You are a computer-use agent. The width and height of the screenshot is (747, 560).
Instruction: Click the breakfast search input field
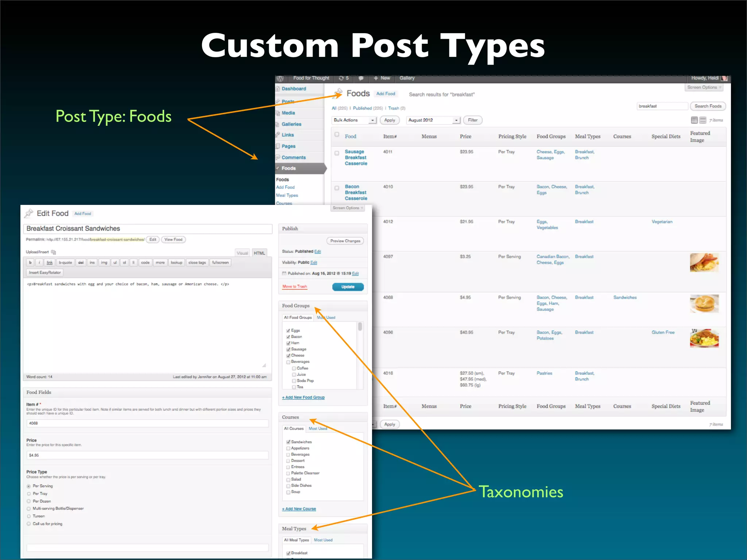(662, 106)
